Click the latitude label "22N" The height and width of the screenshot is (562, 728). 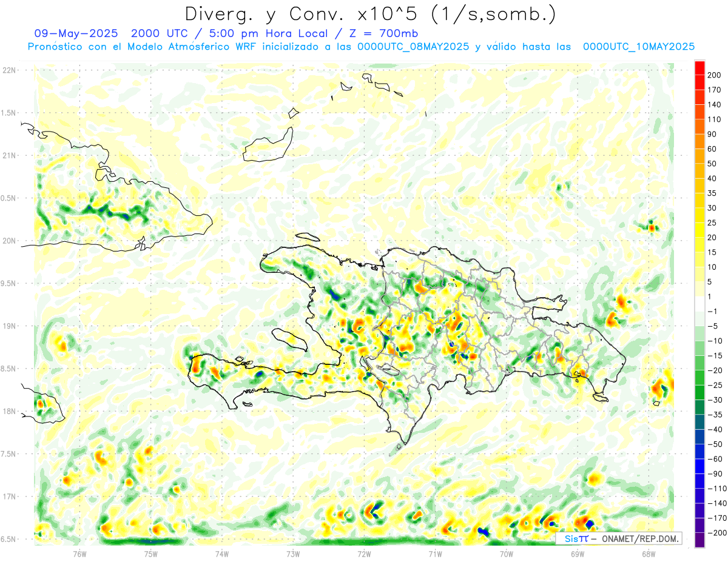[x=8, y=70]
